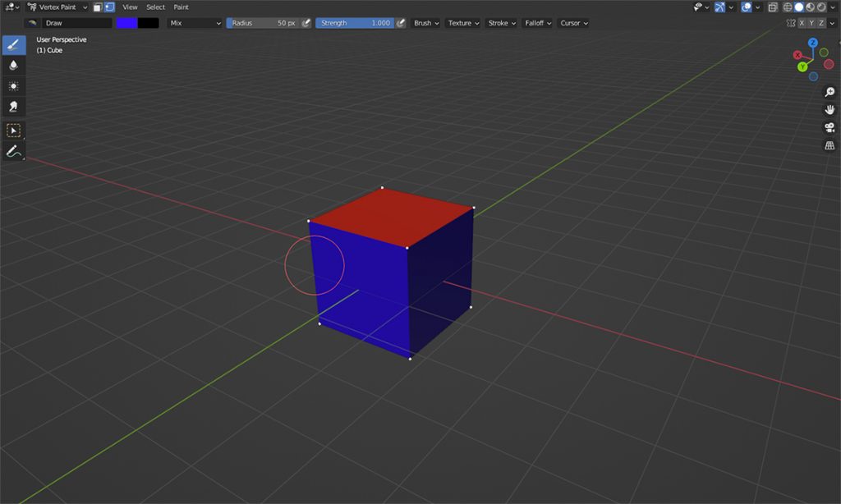Click the zoom view magnifier icon
The image size is (841, 504).
[830, 92]
